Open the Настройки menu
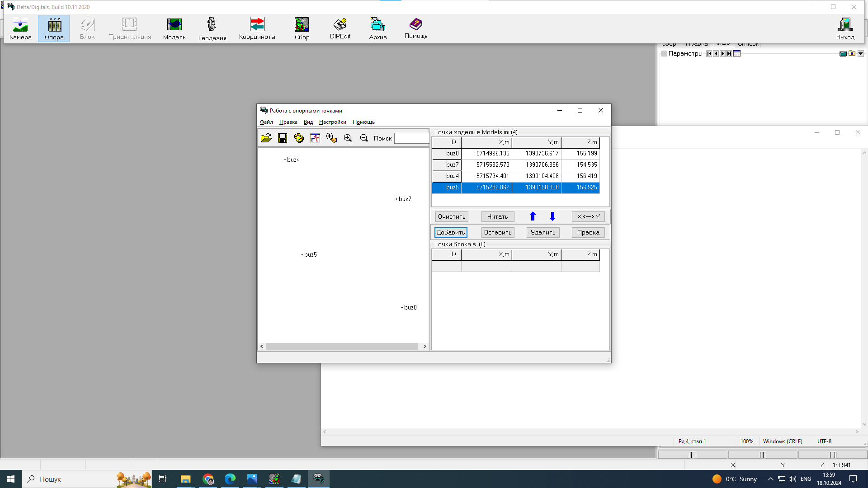The height and width of the screenshot is (488, 868). pos(332,122)
